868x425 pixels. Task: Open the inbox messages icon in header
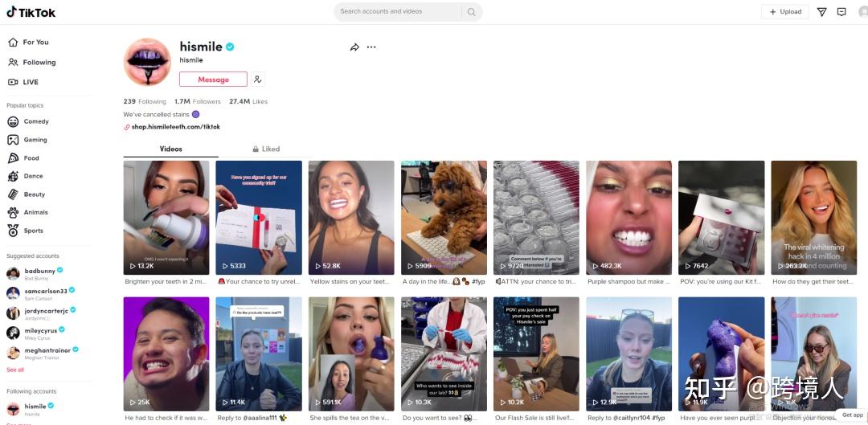(822, 11)
